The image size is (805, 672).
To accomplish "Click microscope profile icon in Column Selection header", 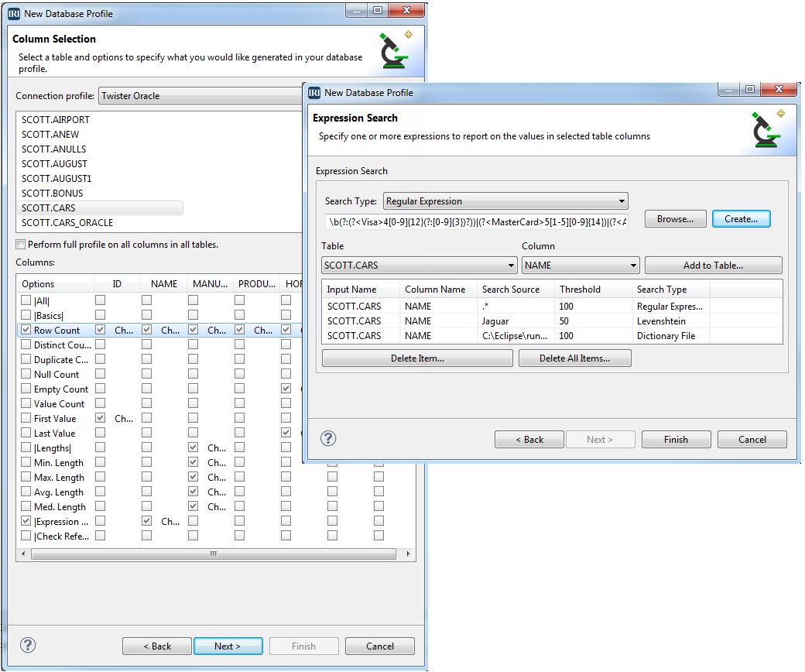I will (396, 50).
